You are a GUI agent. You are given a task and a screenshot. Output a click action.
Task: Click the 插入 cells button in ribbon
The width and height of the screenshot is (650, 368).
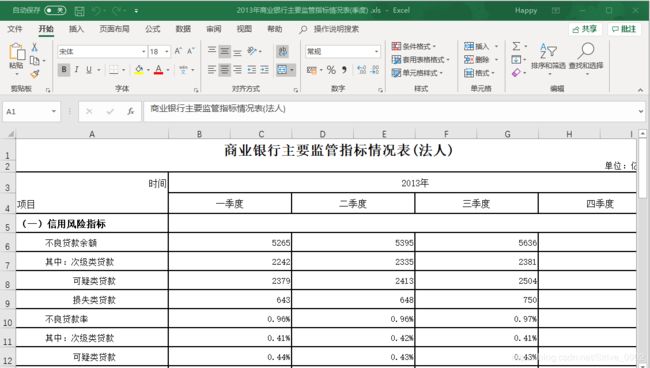click(x=481, y=46)
